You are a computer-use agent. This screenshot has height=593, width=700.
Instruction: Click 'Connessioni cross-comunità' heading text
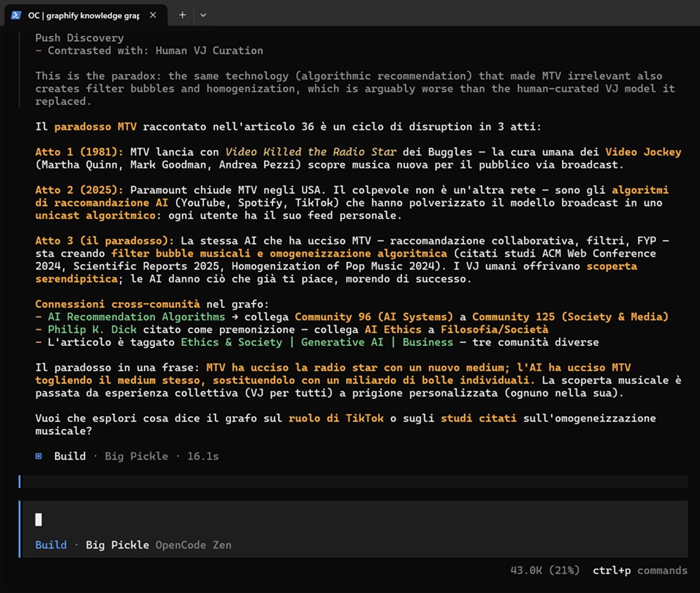(x=118, y=304)
